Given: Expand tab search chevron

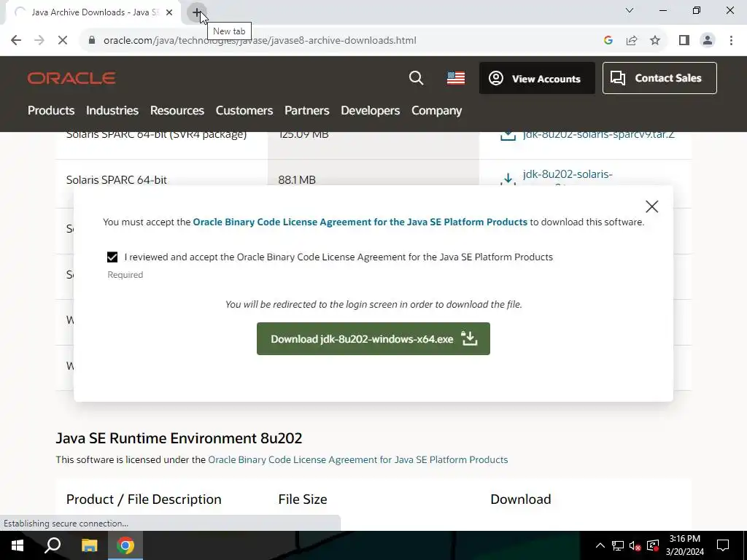Looking at the screenshot, I should [630, 10].
